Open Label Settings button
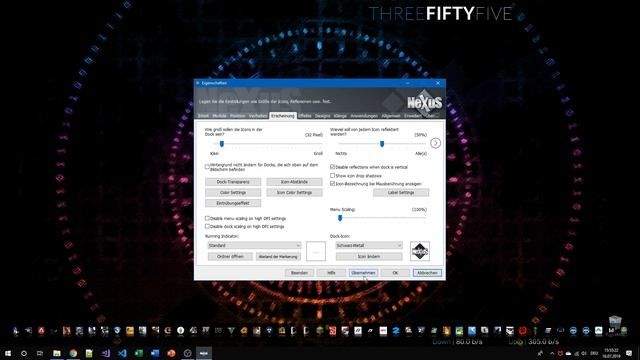The height and width of the screenshot is (360, 640). (x=401, y=192)
